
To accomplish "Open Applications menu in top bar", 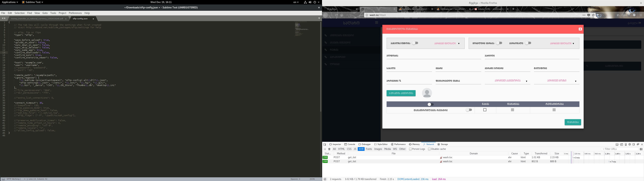I will point(10,2).
